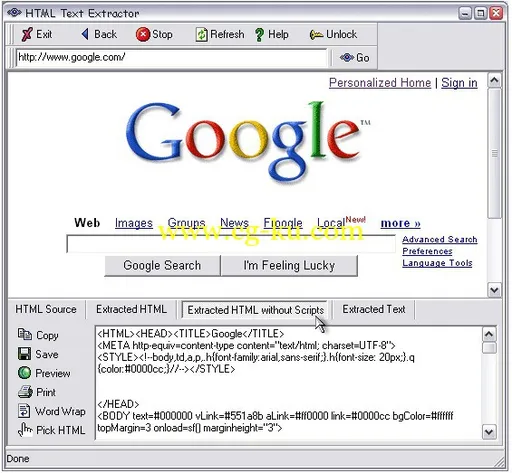Close the HTML Text Extractor window
512x473 pixels.
click(x=496, y=13)
